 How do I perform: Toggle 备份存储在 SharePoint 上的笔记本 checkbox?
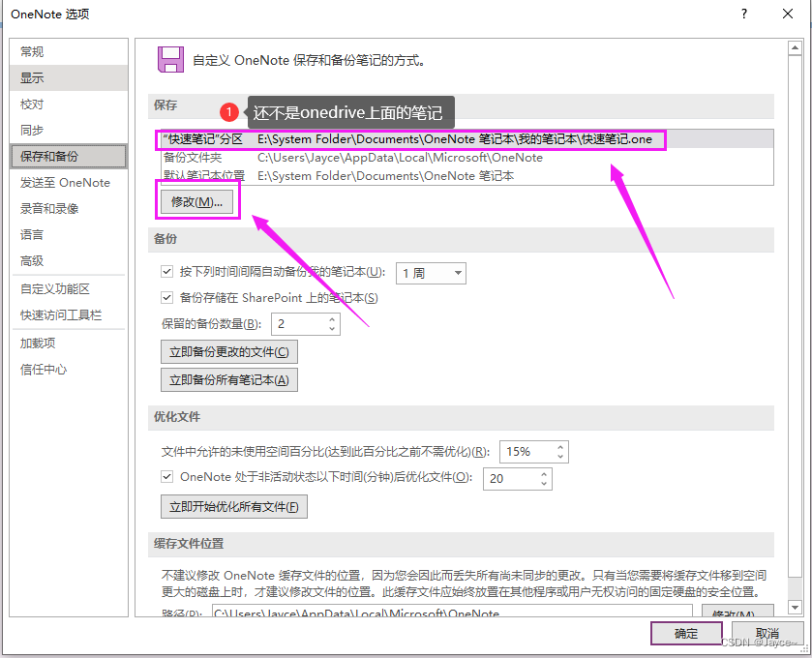(x=166, y=298)
